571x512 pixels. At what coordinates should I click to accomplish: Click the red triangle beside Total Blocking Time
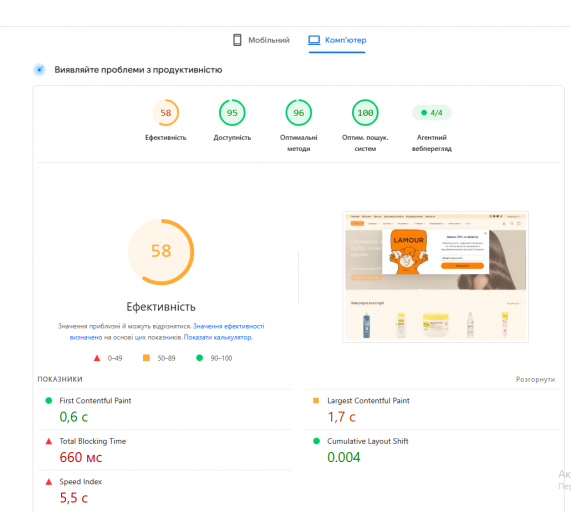tap(49, 441)
